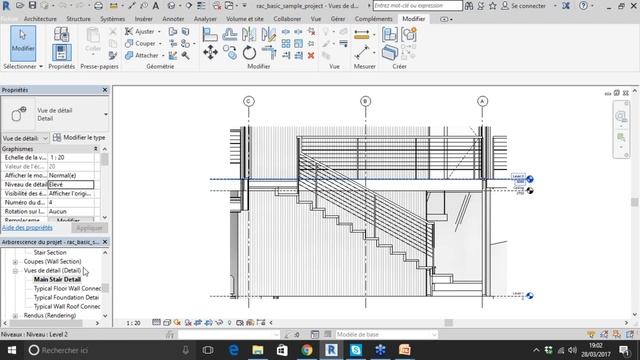The image size is (640, 360).
Task: Activate the Déplacer (move) tool
Action: [210, 52]
